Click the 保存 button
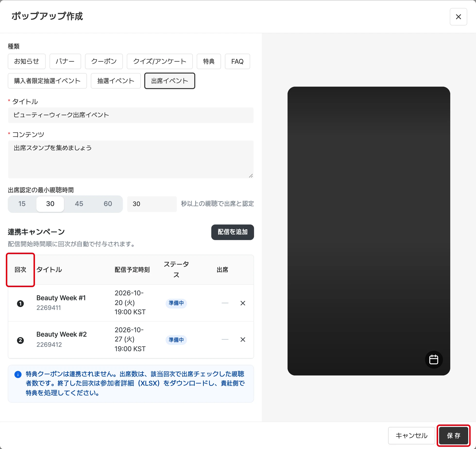Image resolution: width=476 pixels, height=449 pixels. (454, 436)
